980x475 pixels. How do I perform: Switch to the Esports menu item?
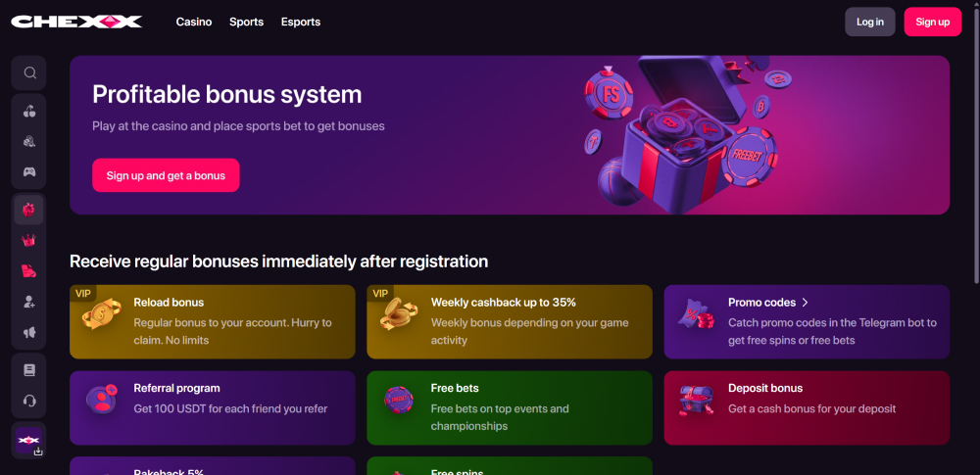click(301, 22)
